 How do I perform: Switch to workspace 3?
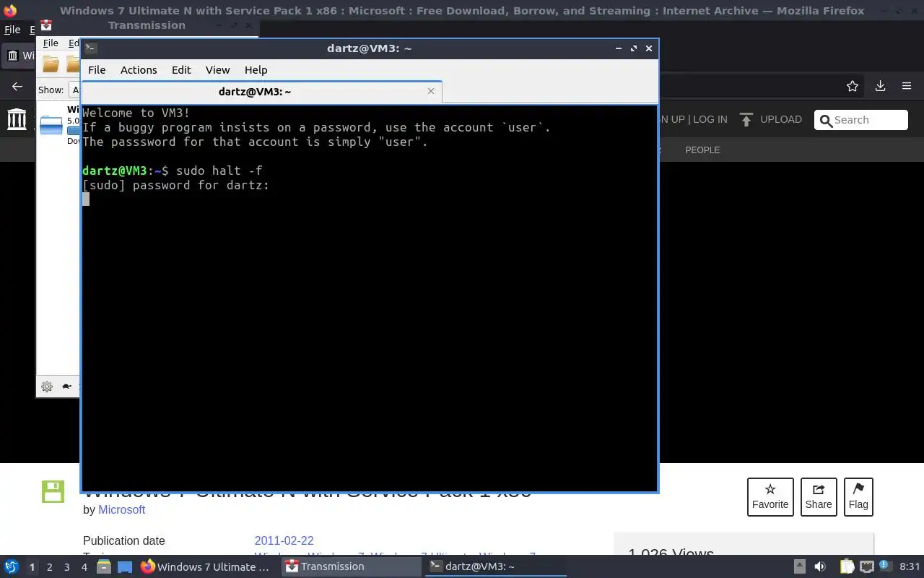tap(67, 567)
